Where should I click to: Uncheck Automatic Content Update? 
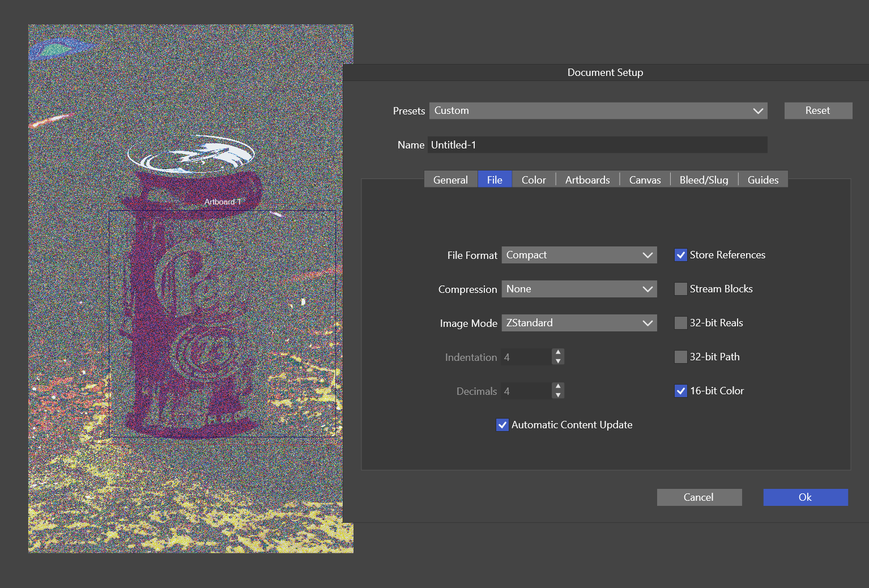pyautogui.click(x=502, y=425)
